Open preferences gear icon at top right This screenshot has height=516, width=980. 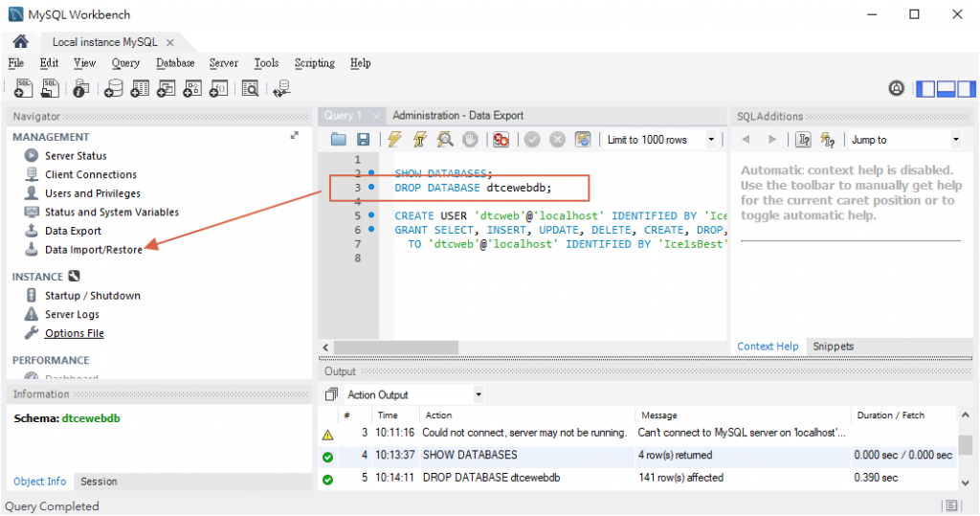pyautogui.click(x=896, y=88)
